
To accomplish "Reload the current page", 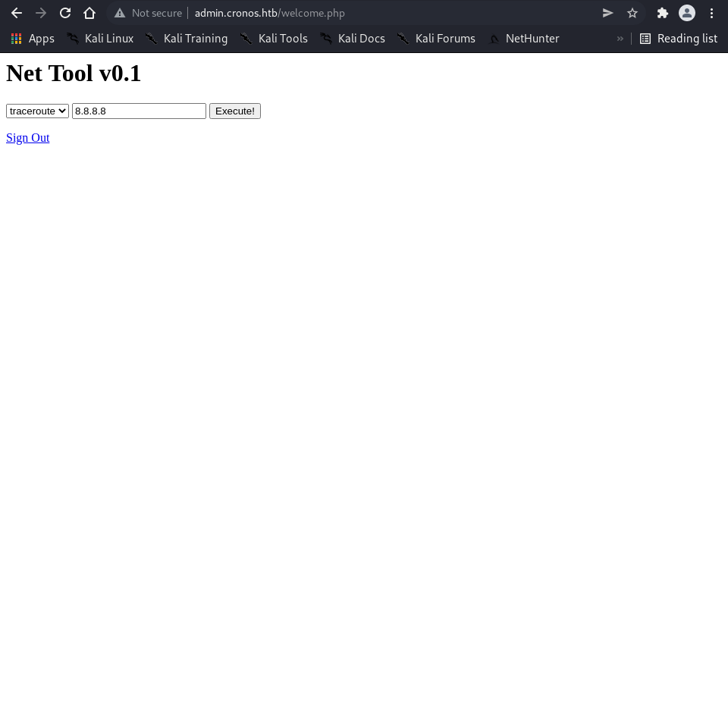I will point(65,13).
